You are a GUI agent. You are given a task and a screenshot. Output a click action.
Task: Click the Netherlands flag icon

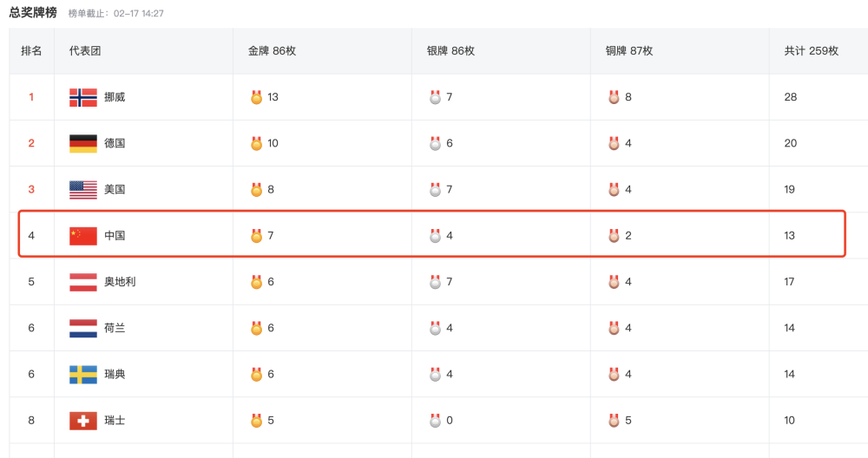coord(83,328)
